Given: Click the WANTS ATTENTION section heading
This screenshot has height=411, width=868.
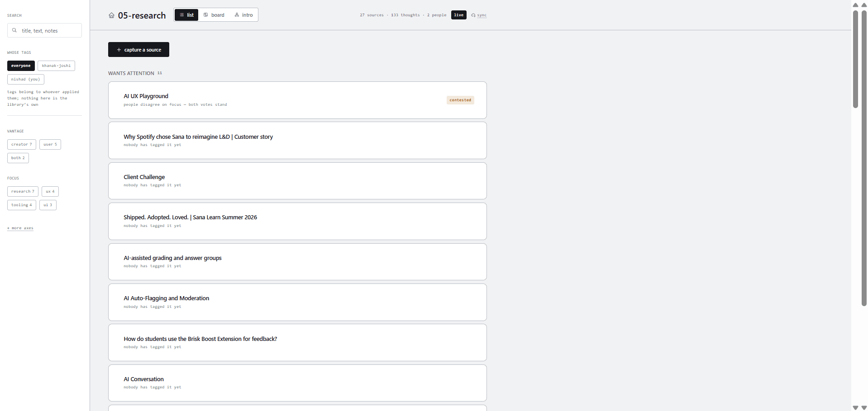Looking at the screenshot, I should coord(131,73).
